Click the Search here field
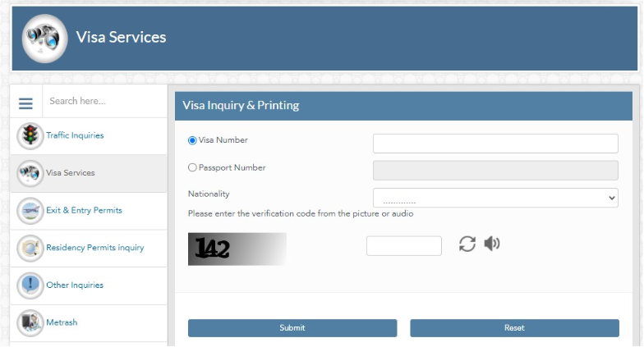644x347 pixels. 105,102
